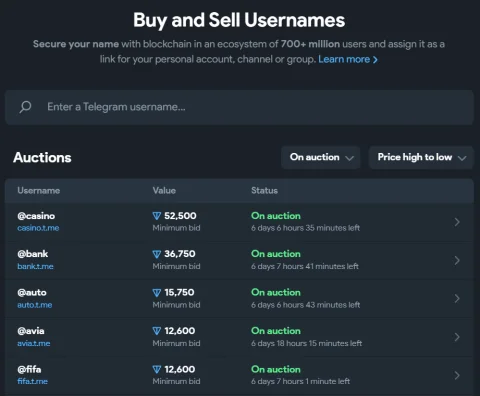Click "6 days 7 hours 41 minutes left"
Image resolution: width=480 pixels, height=396 pixels.
pos(305,266)
